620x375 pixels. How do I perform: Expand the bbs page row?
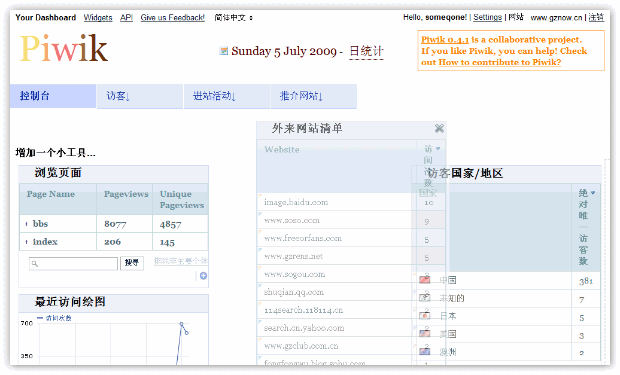point(26,224)
